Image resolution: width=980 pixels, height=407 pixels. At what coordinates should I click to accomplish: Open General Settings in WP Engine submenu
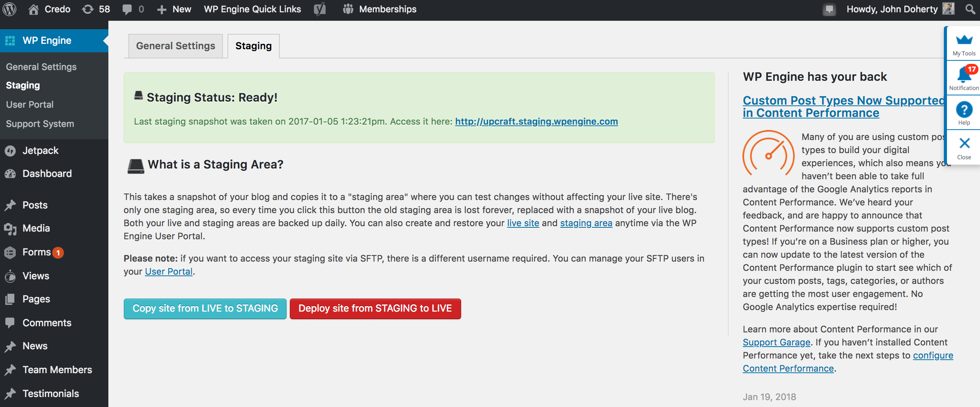click(x=42, y=67)
